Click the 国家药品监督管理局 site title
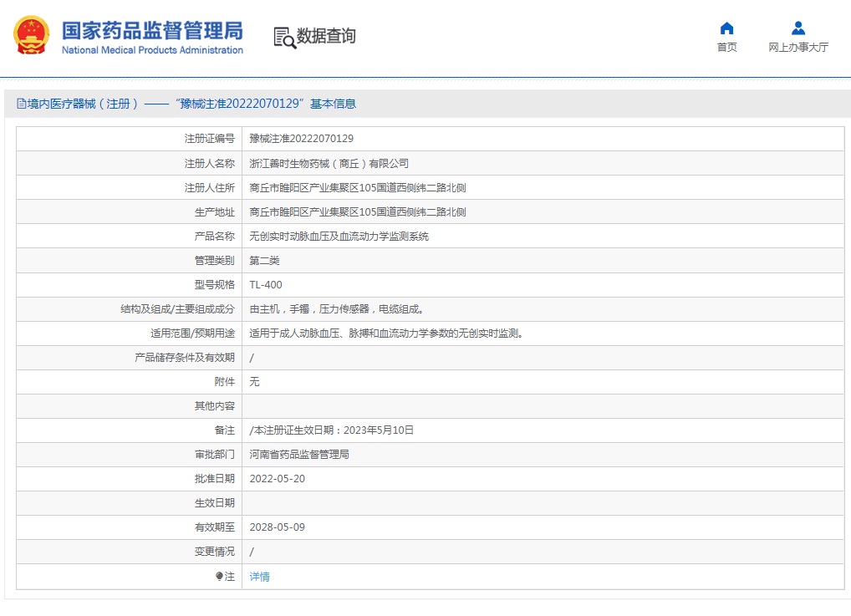The height and width of the screenshot is (616, 851). click(x=152, y=30)
